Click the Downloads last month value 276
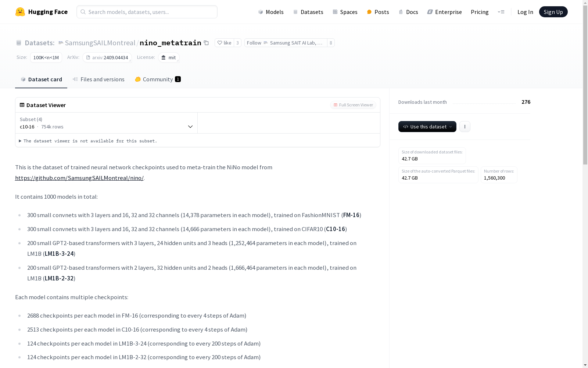Viewport: 588px width, 368px height. click(526, 102)
